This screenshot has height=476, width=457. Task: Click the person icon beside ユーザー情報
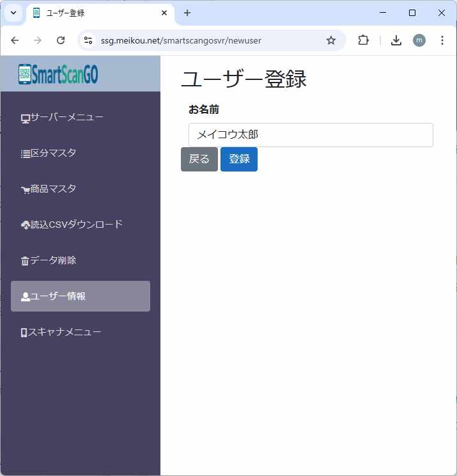(x=25, y=297)
